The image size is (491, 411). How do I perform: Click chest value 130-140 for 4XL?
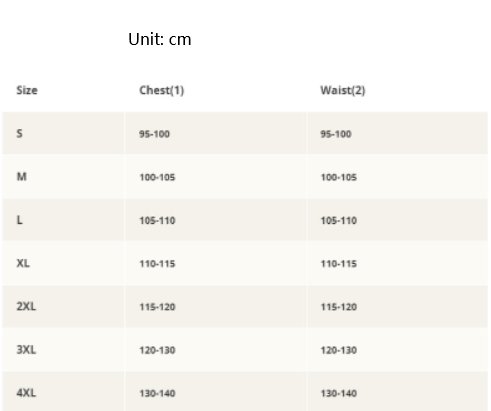coord(157,394)
